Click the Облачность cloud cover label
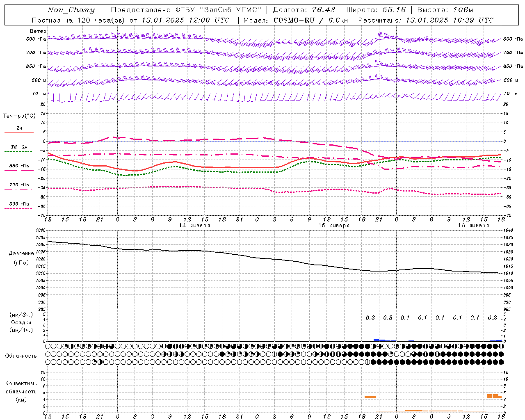This screenshot has height=420, width=525. pos(21,356)
